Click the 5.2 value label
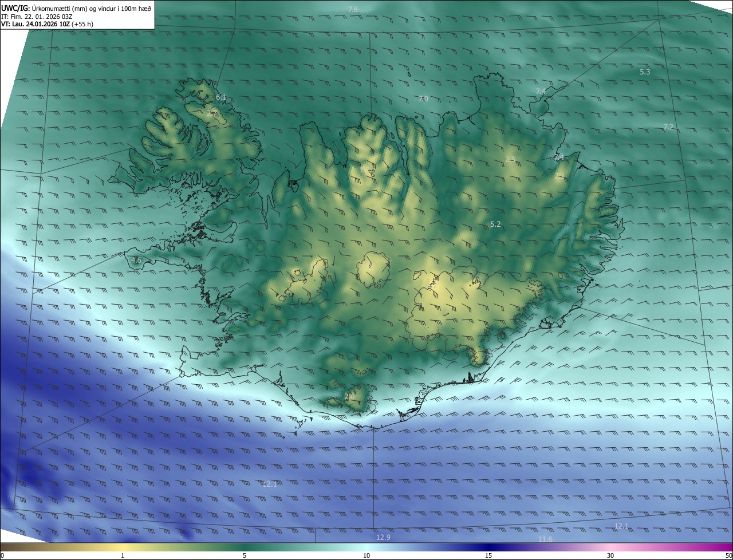The image size is (733, 560). click(496, 224)
